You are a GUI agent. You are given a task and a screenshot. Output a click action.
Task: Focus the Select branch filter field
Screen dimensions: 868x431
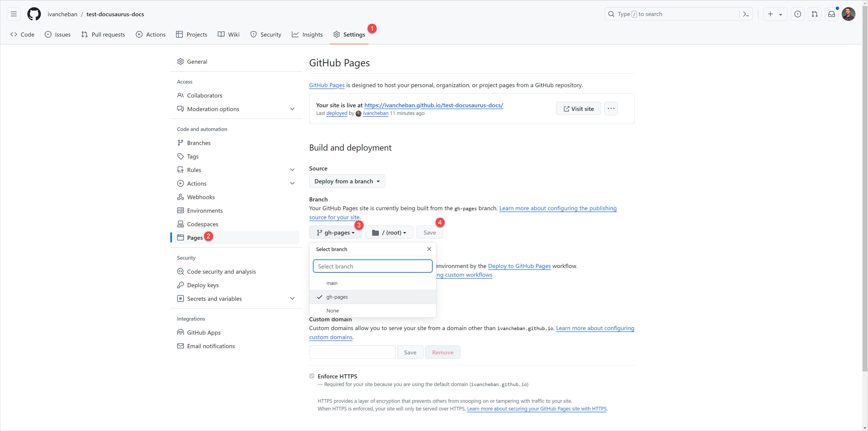(x=372, y=266)
